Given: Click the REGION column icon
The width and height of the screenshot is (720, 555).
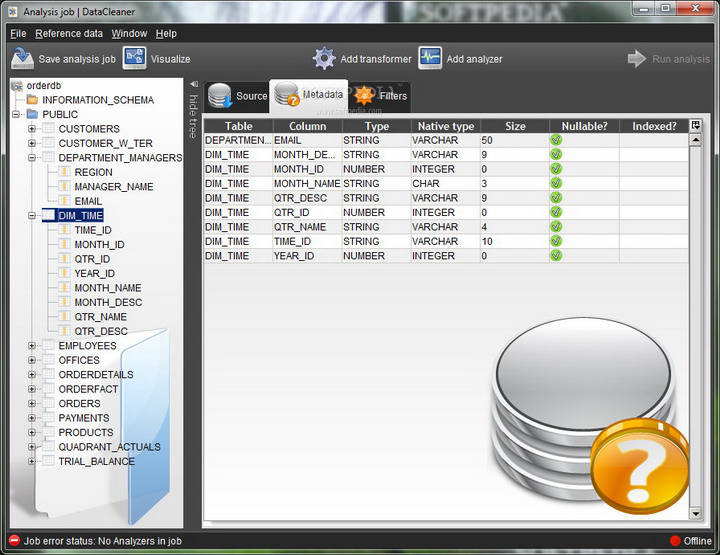Looking at the screenshot, I should coord(64,172).
